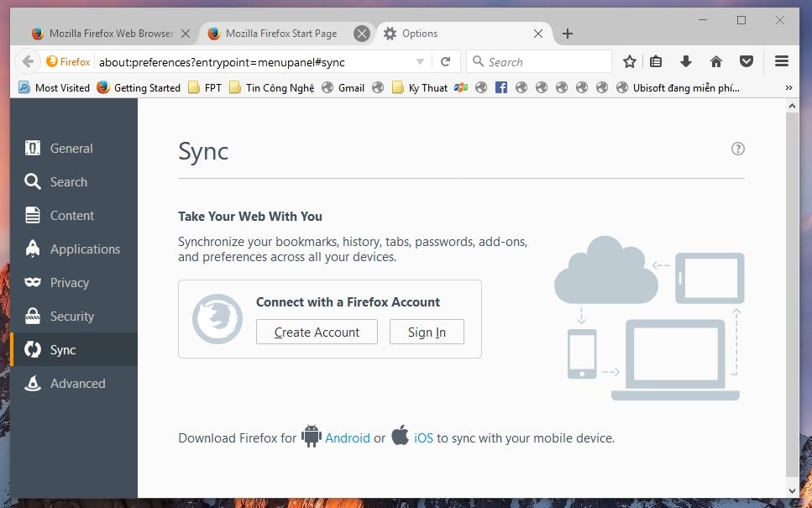Open FPT logo bookmark beside Ky Thuat
This screenshot has width=812, height=508.
click(460, 87)
